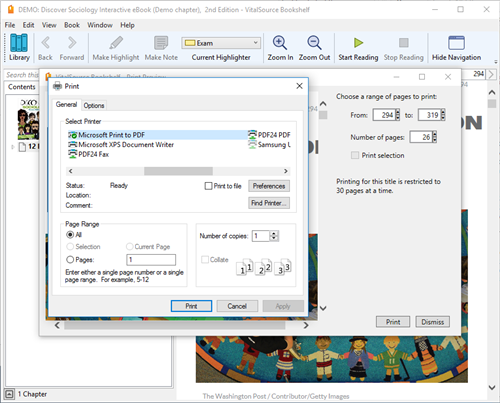Screen dimensions: 500x403
Task: Open the Book menu
Action: (72, 25)
